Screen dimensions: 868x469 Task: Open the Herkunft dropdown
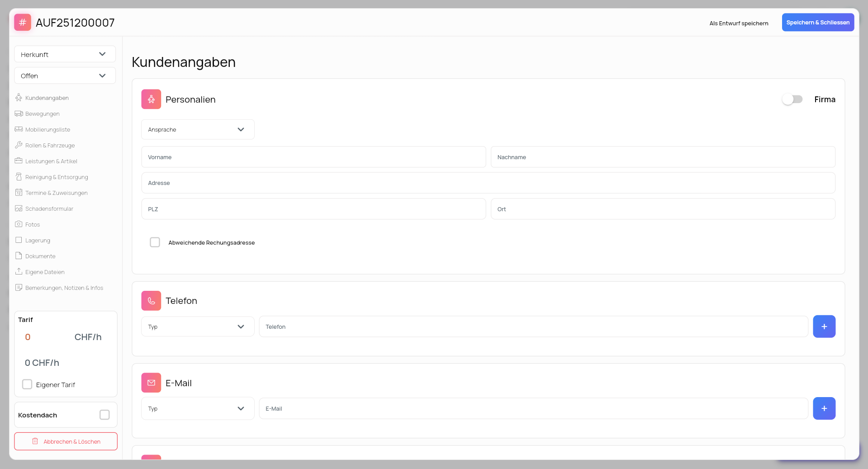(65, 54)
